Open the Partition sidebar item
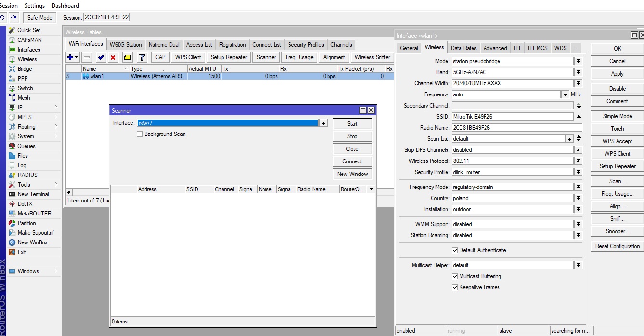 pos(26,223)
